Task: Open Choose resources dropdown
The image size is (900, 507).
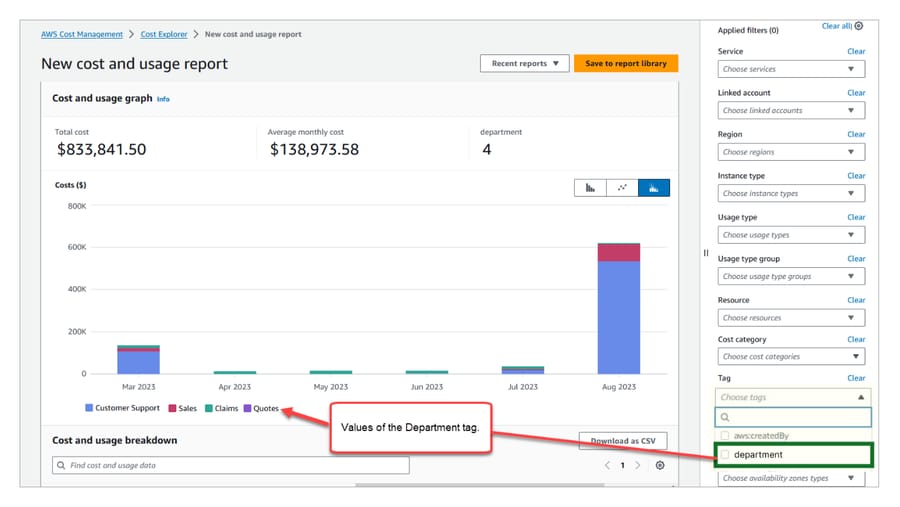Action: point(791,318)
